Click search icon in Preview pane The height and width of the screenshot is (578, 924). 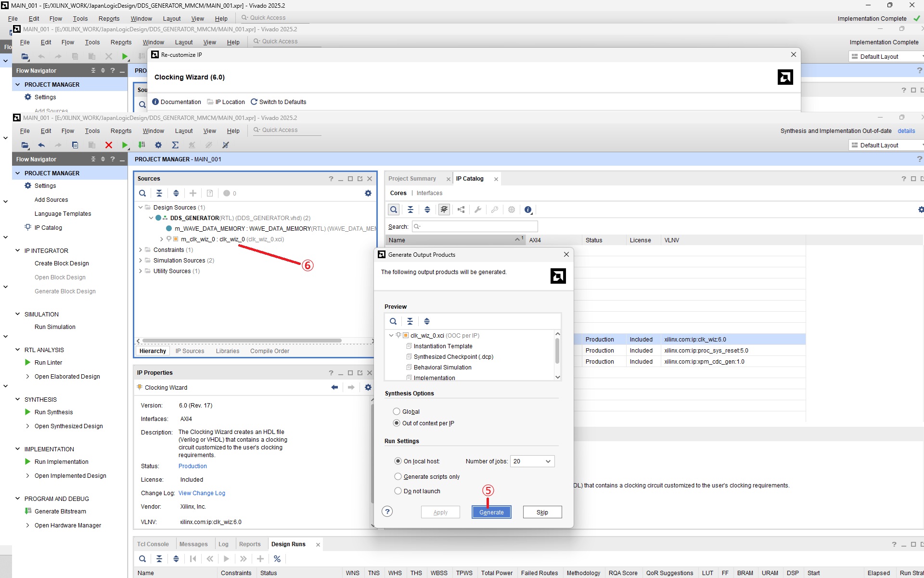pos(393,321)
